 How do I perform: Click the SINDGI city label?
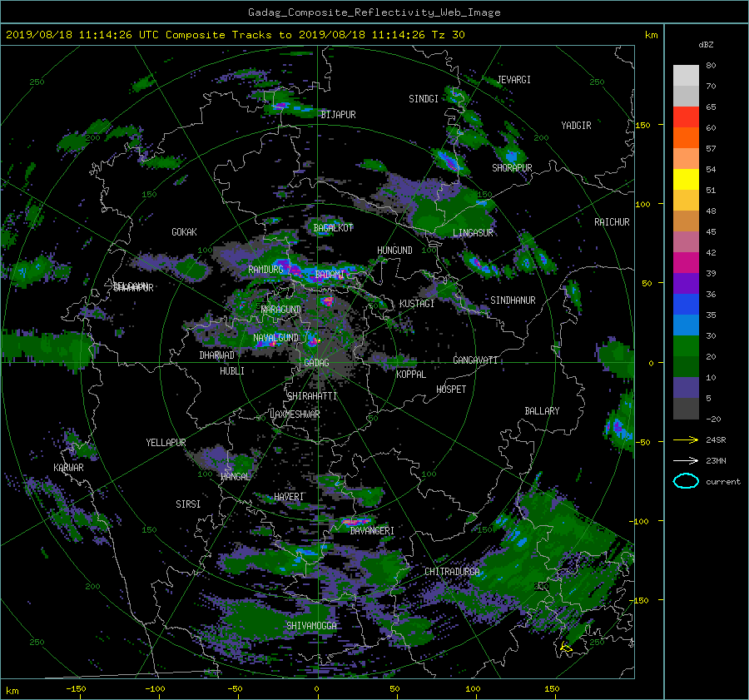[x=424, y=99]
